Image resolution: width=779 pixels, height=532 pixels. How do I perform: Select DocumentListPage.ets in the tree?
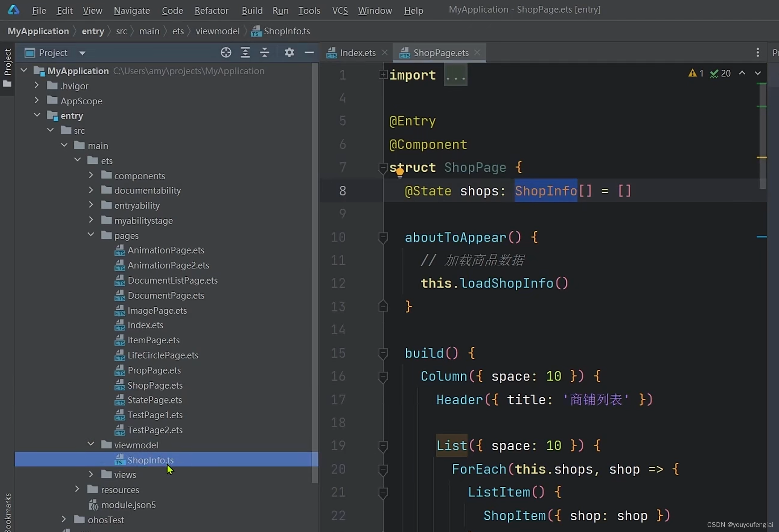[x=172, y=280]
